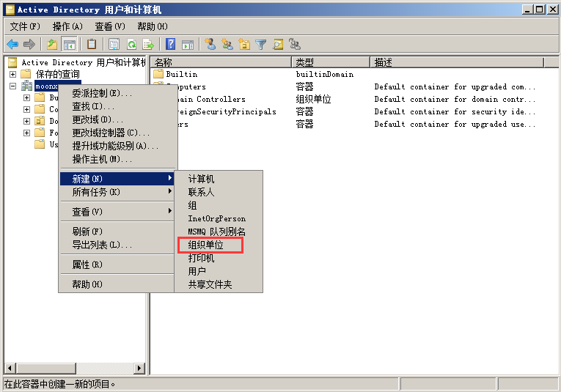This screenshot has width=561, height=392.
Task: Open the 操作(A) menu
Action: pyautogui.click(x=67, y=26)
